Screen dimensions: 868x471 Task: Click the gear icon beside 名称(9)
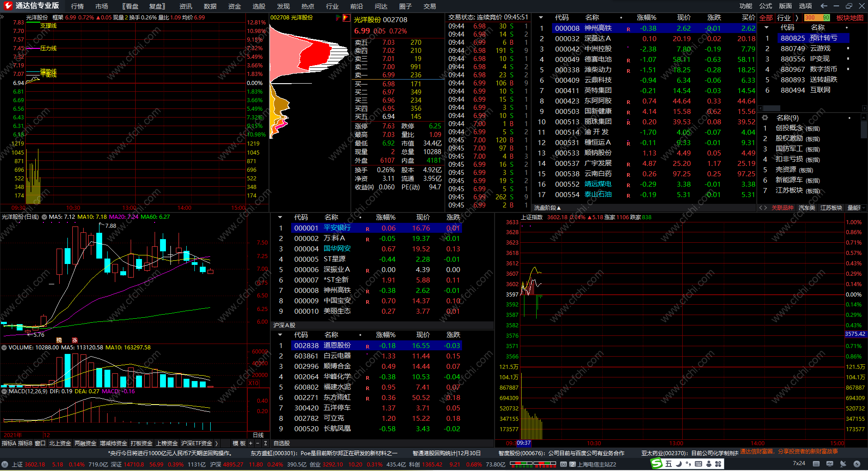click(765, 118)
